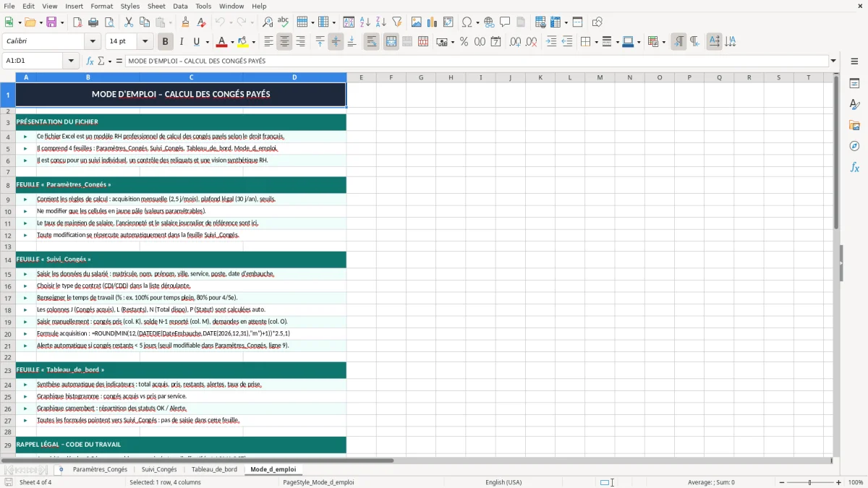Run the spelling check
The height and width of the screenshot is (488, 868).
284,22
